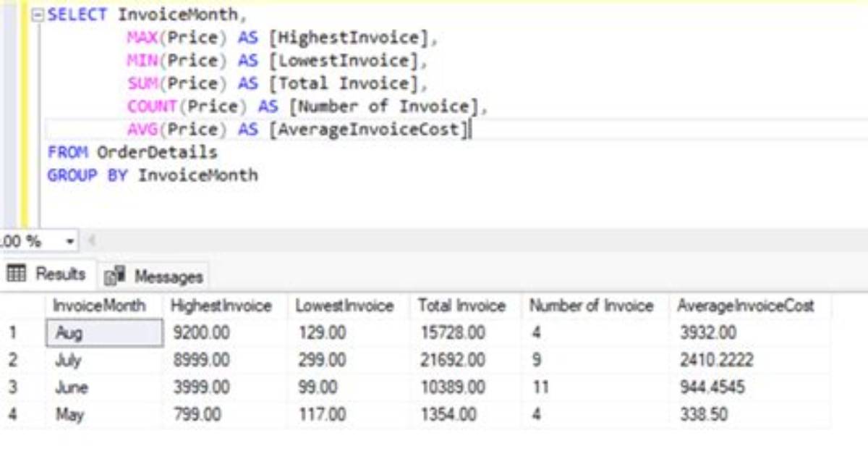Viewport: 868px width, 454px height.
Task: Place cursor on the SUM(Price) query line
Action: click(x=278, y=84)
